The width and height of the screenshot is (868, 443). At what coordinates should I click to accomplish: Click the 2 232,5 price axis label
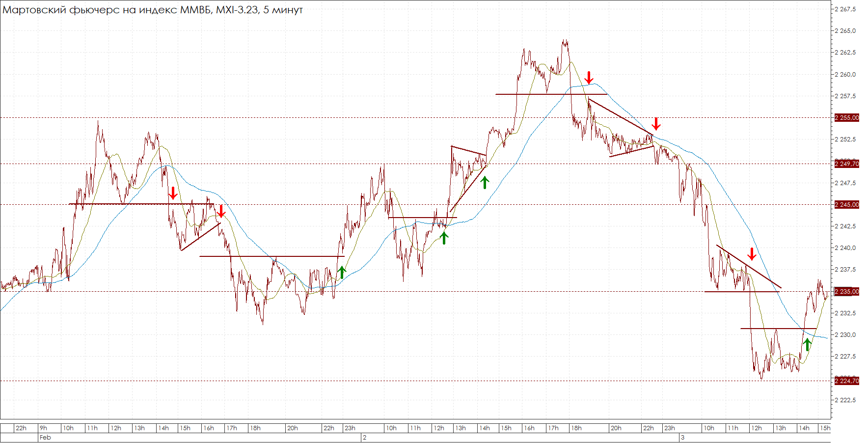click(x=845, y=313)
